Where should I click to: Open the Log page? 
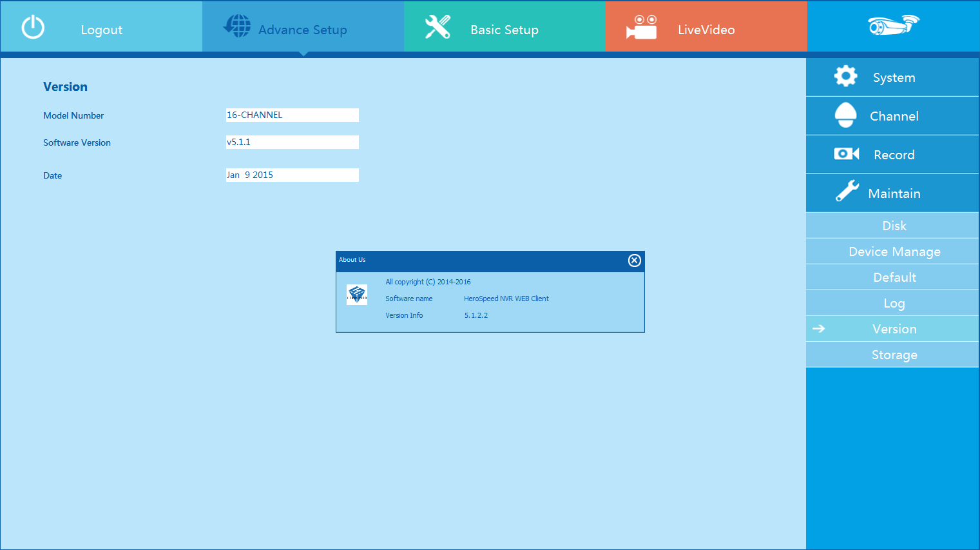tap(893, 303)
